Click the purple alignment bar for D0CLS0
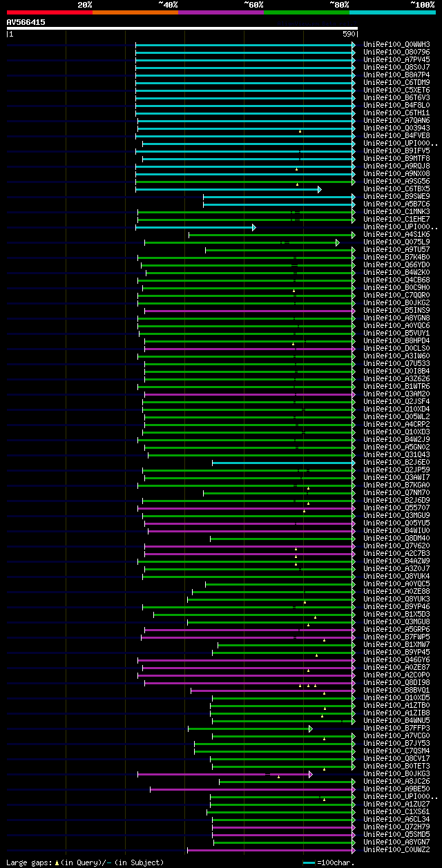The height and width of the screenshot is (868, 442). [250, 349]
